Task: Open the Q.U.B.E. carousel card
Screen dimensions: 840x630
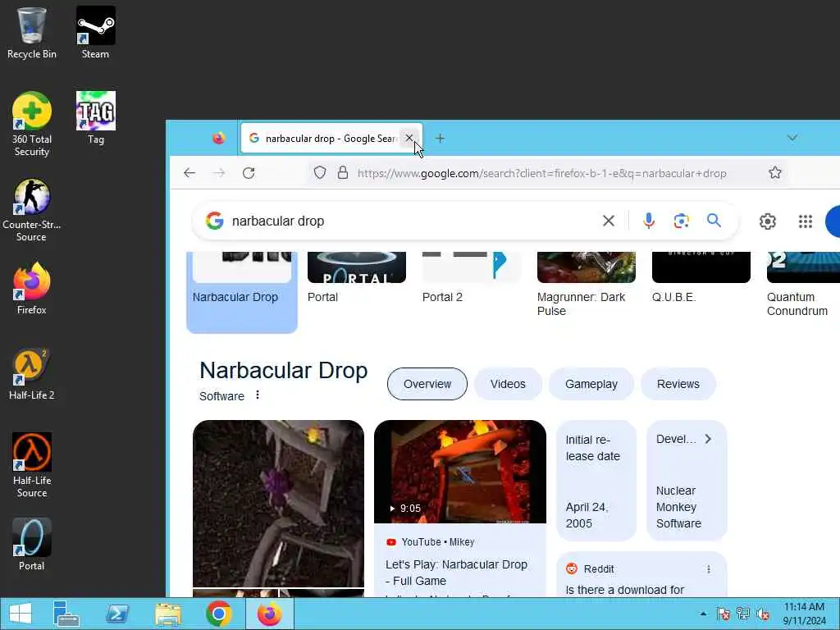Action: 701,279
